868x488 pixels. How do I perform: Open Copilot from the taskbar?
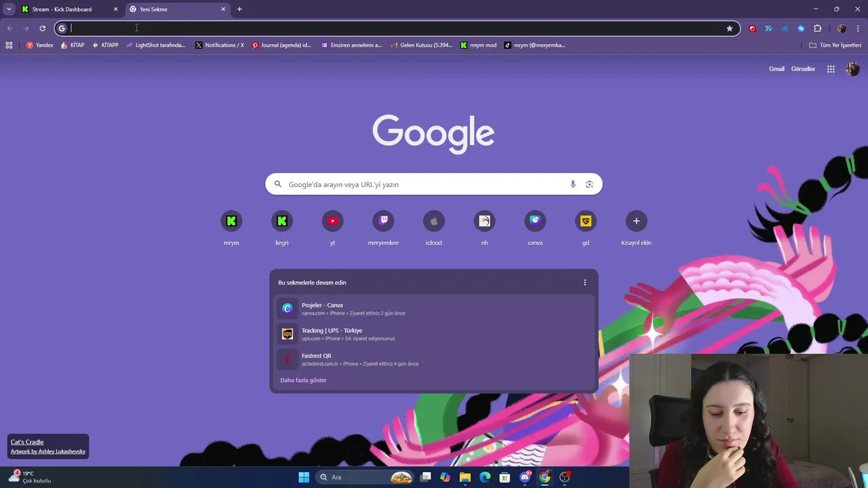[x=445, y=477]
